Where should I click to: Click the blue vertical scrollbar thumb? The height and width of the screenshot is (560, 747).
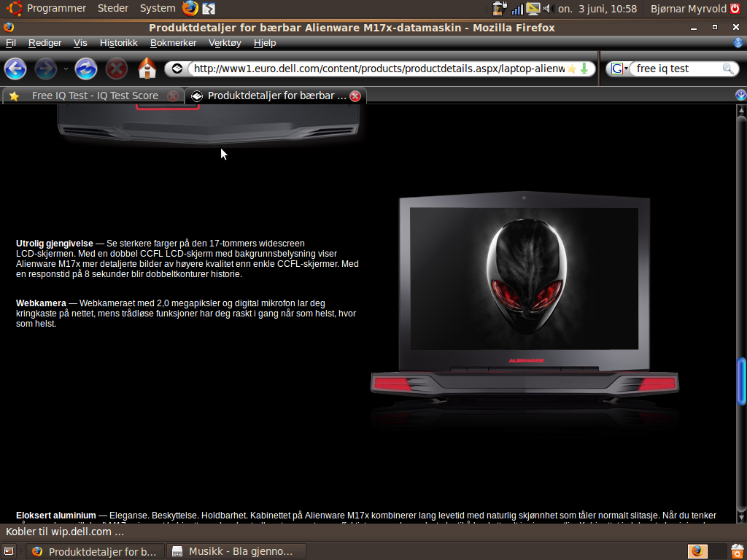coord(741,381)
